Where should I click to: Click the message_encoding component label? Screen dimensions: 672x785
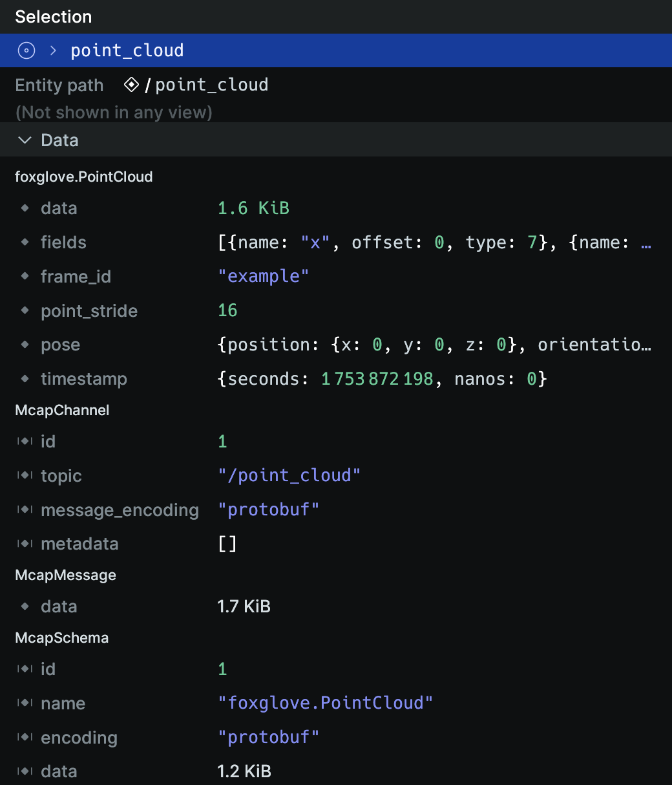point(120,510)
